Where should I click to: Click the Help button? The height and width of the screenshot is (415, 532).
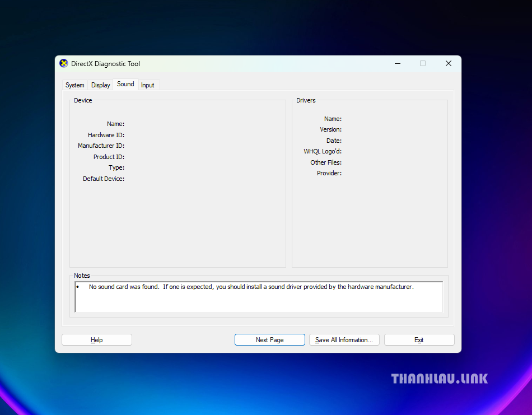[97, 339]
